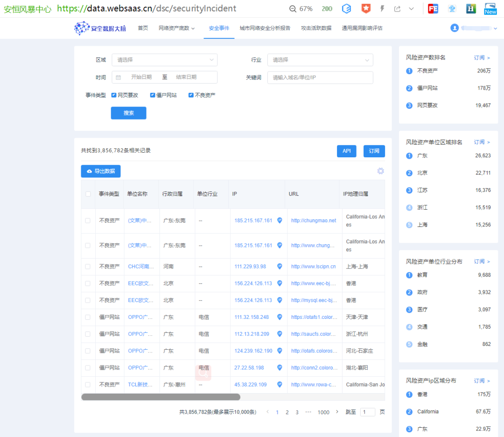The image size is (504, 437).
Task: Select the row checkbox for CHC河南
Action: (x=88, y=267)
